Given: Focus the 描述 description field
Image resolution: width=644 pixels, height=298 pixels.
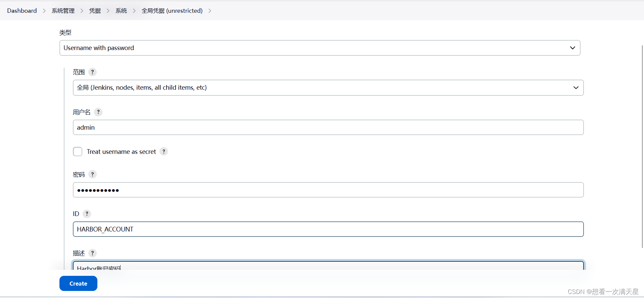Looking at the screenshot, I should point(328,266).
